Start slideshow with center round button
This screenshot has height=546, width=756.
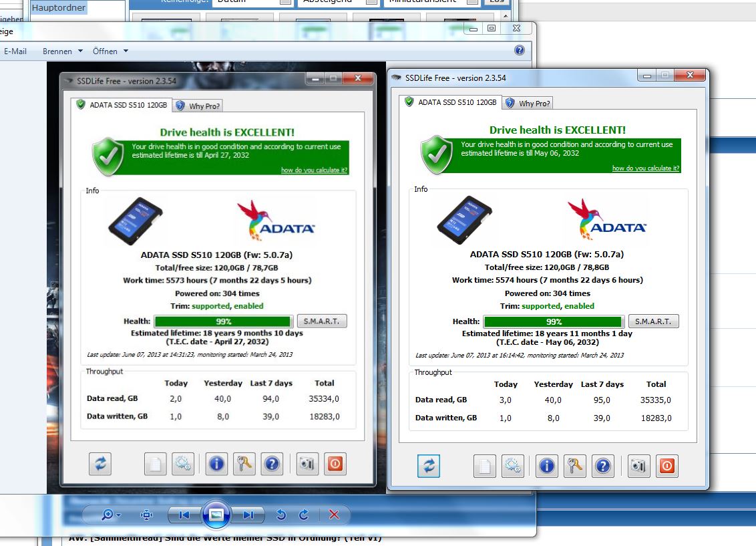pos(216,515)
